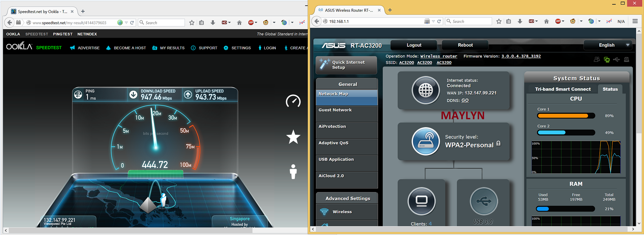This screenshot has width=644, height=235.
Task: Click the speedometer icon on Speedtest
Action: [x=293, y=101]
